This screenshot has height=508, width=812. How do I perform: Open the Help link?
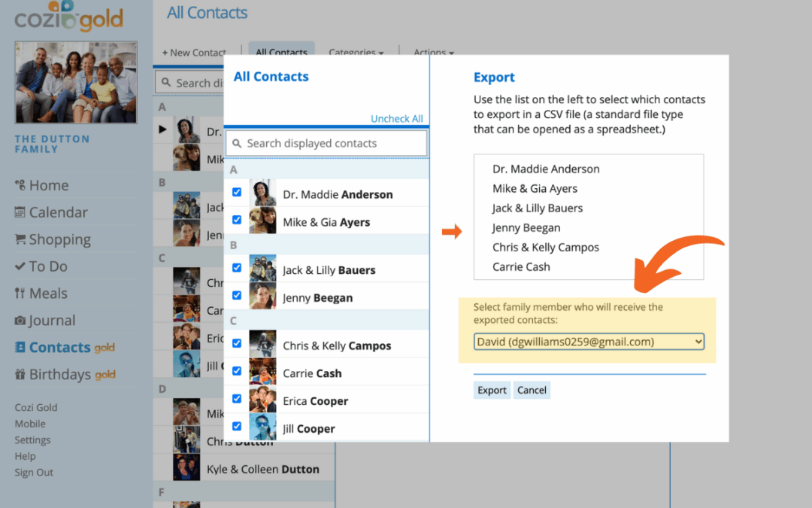[x=25, y=456]
